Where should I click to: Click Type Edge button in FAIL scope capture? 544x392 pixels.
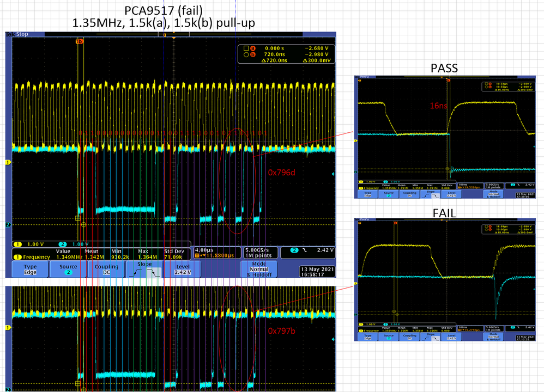[368, 336]
